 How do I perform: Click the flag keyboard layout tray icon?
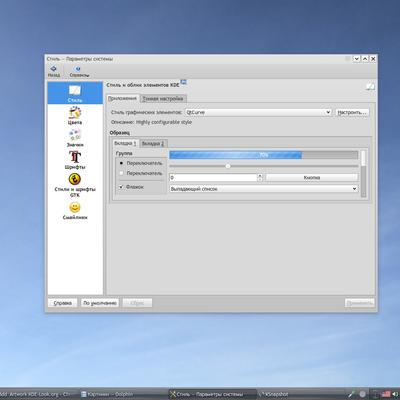coord(386,394)
